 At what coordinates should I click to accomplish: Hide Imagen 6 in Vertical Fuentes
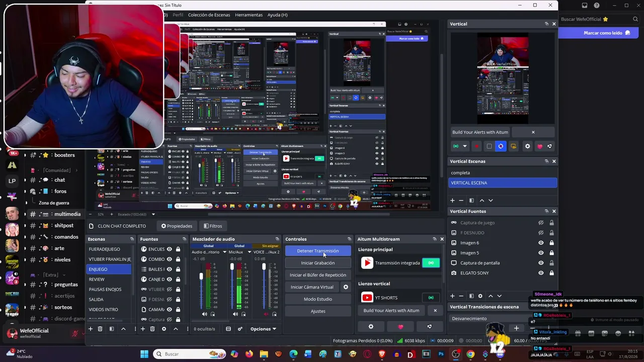click(541, 243)
